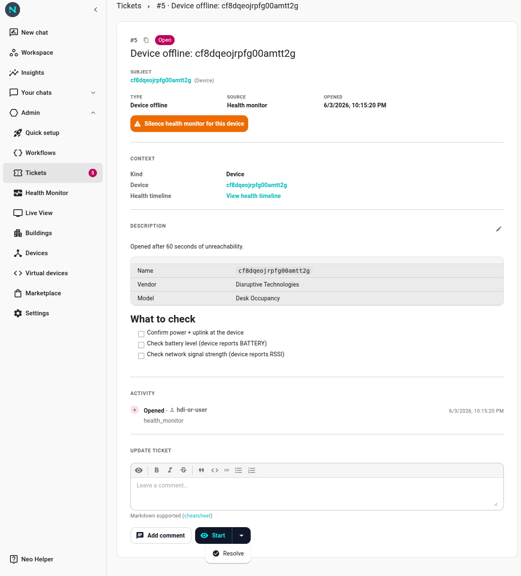Check network signal strength checkbox
The width and height of the screenshot is (521, 576).
(x=141, y=356)
